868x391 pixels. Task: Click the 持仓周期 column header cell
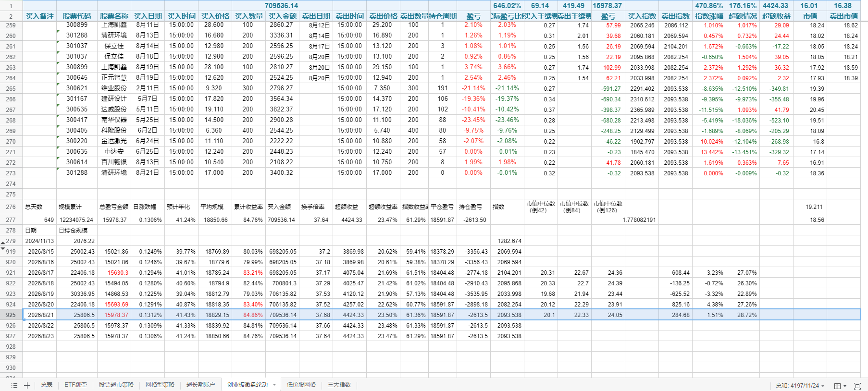point(443,16)
